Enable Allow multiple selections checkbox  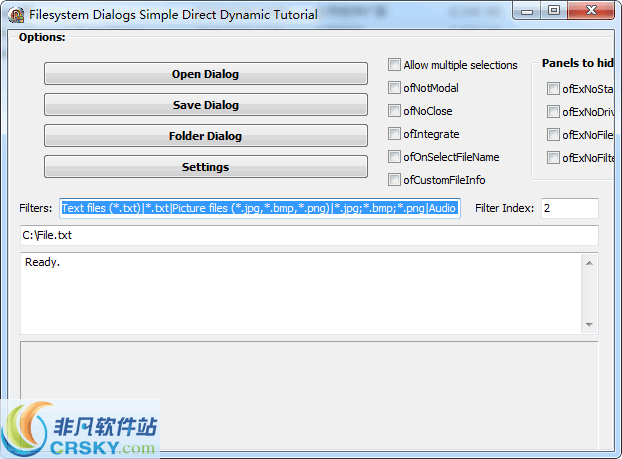coord(394,65)
